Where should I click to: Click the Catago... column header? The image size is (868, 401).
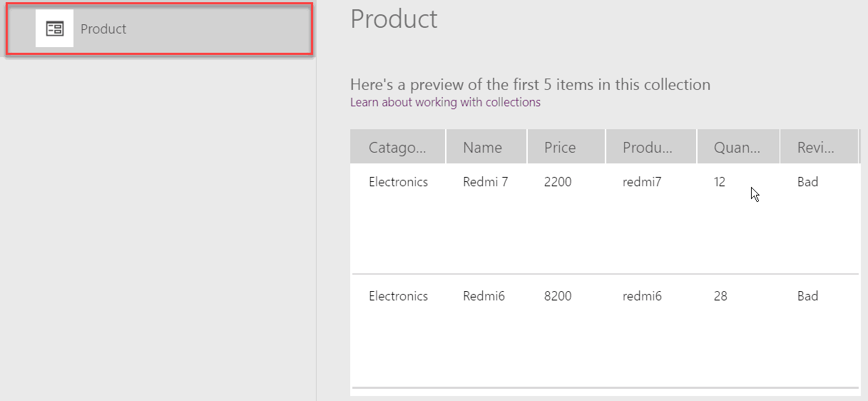point(397,147)
